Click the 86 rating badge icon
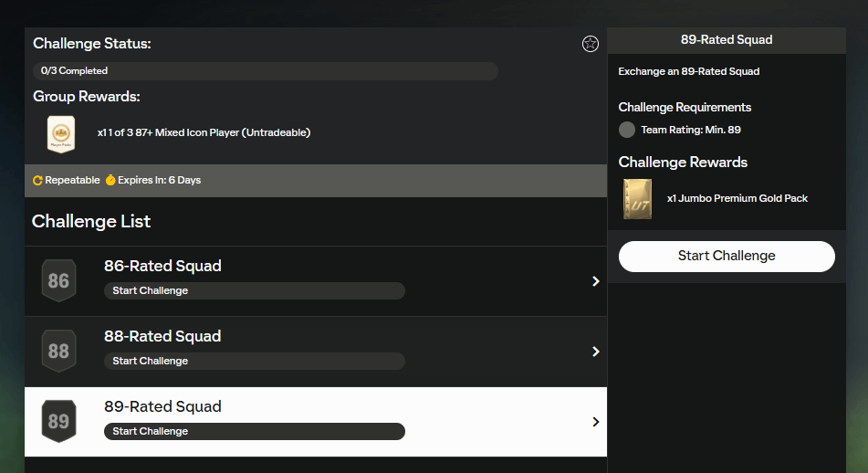This screenshot has height=473, width=868. [58, 280]
